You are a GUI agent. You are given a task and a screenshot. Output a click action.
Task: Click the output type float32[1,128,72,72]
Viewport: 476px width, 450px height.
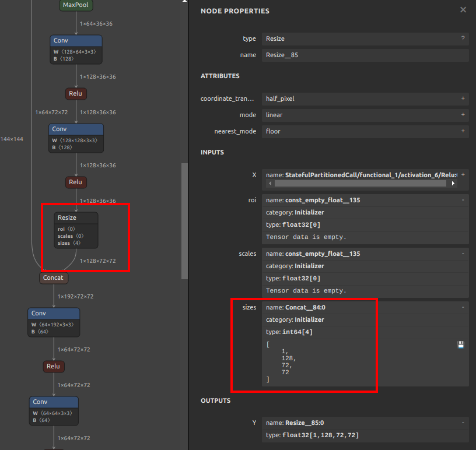point(321,435)
